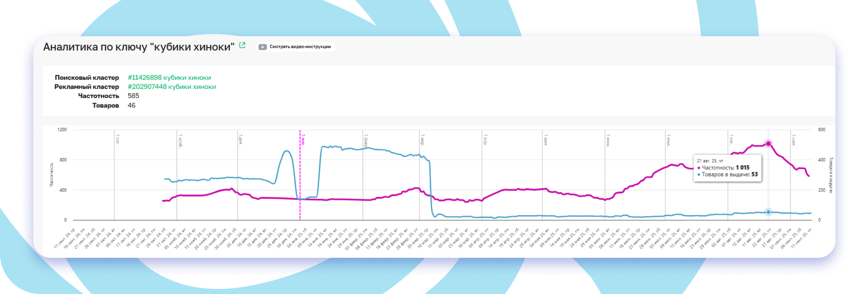Click the 1 нояб. vertical marker label

click(180, 140)
